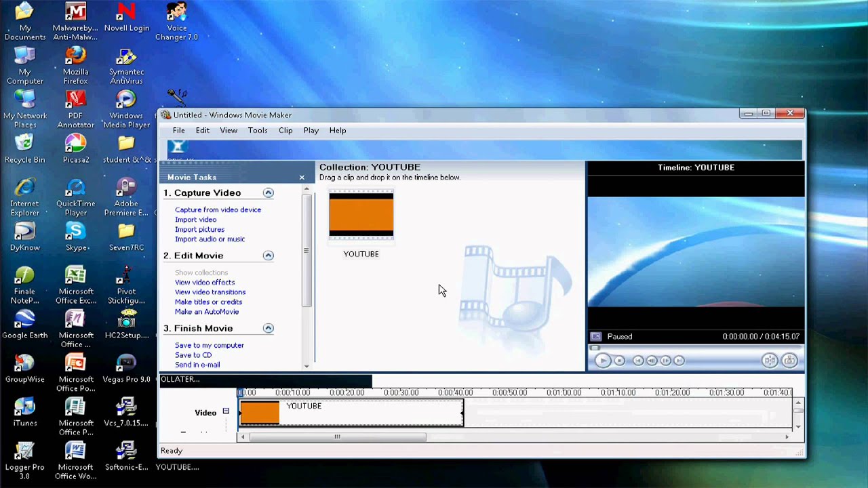Select the iTunes desktop icon

point(24,413)
